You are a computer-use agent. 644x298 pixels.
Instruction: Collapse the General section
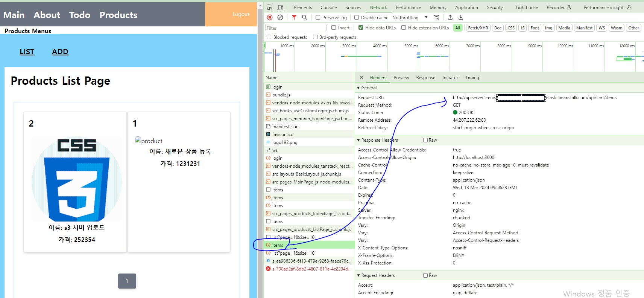point(358,88)
